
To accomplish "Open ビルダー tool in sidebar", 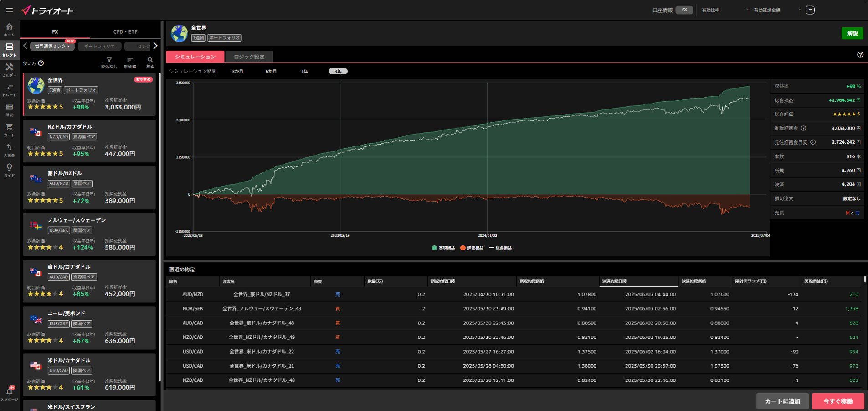I will [9, 70].
